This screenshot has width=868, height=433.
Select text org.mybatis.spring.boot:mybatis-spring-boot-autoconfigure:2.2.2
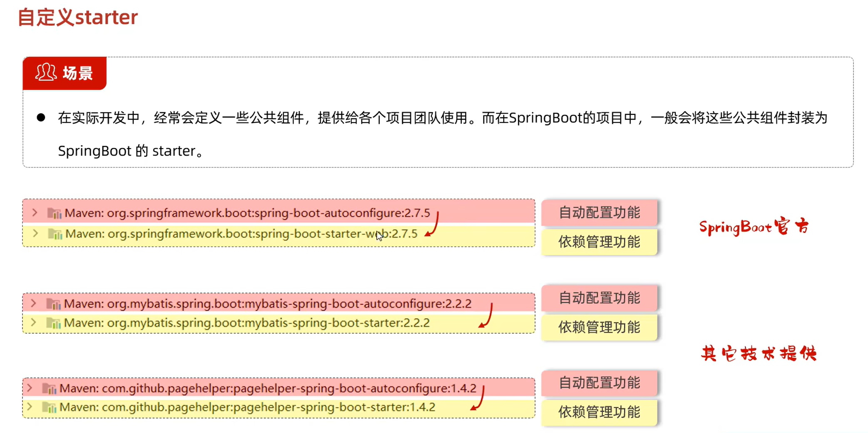pyautogui.click(x=289, y=304)
